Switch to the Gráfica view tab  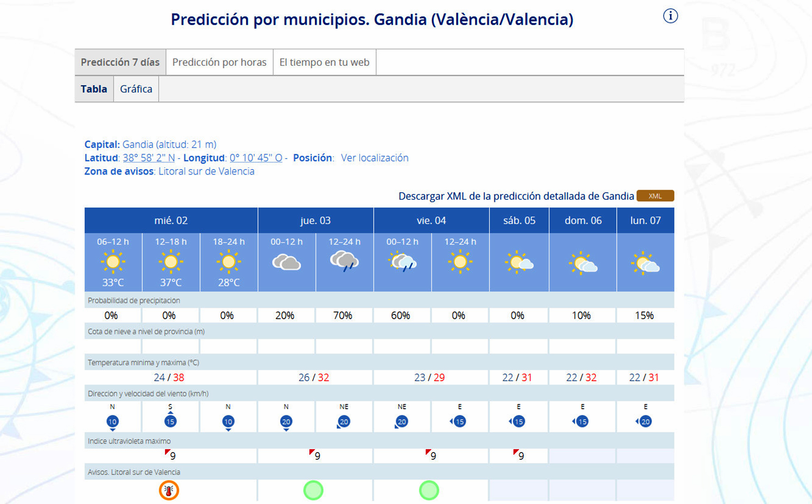coord(136,89)
